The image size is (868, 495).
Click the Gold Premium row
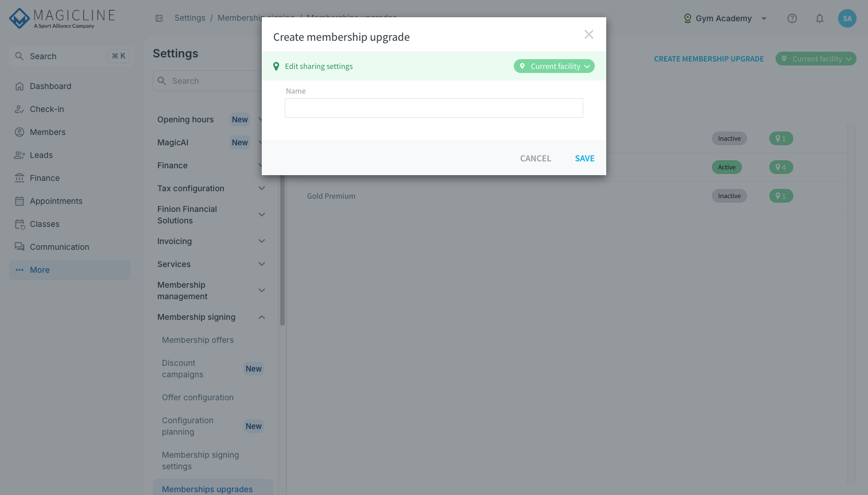click(x=572, y=196)
